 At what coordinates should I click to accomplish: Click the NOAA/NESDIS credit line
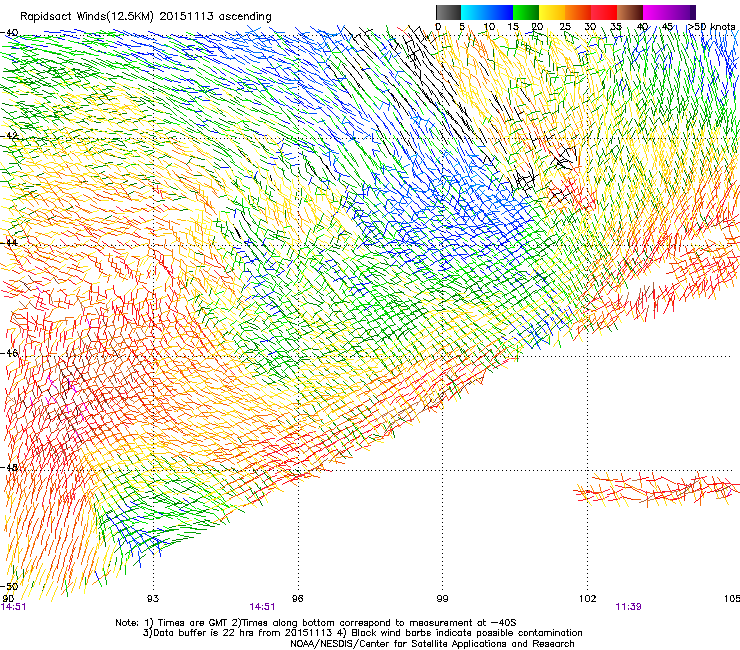[x=432, y=643]
